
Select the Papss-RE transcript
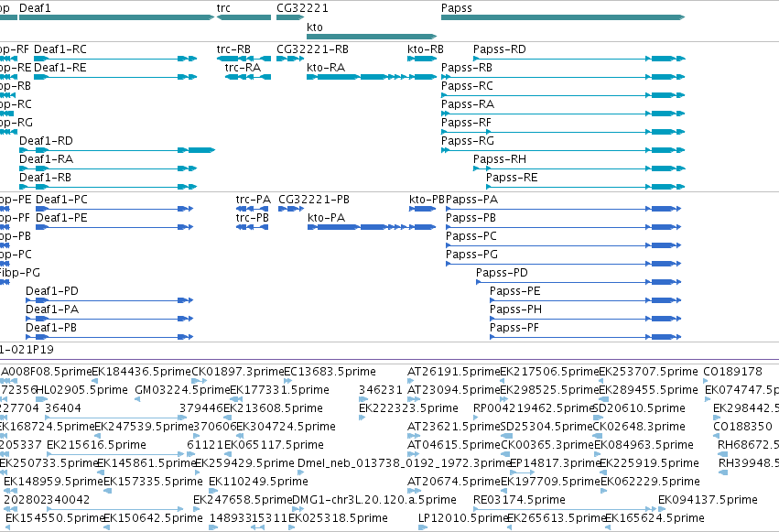[x=585, y=187]
